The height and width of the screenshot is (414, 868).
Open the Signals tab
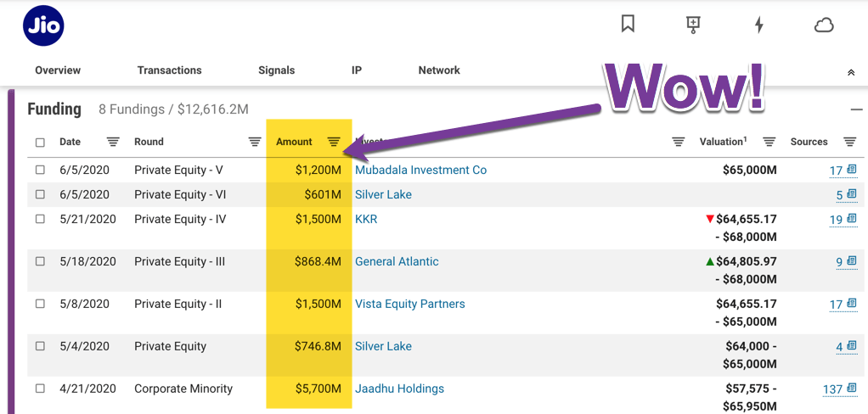[x=276, y=70]
